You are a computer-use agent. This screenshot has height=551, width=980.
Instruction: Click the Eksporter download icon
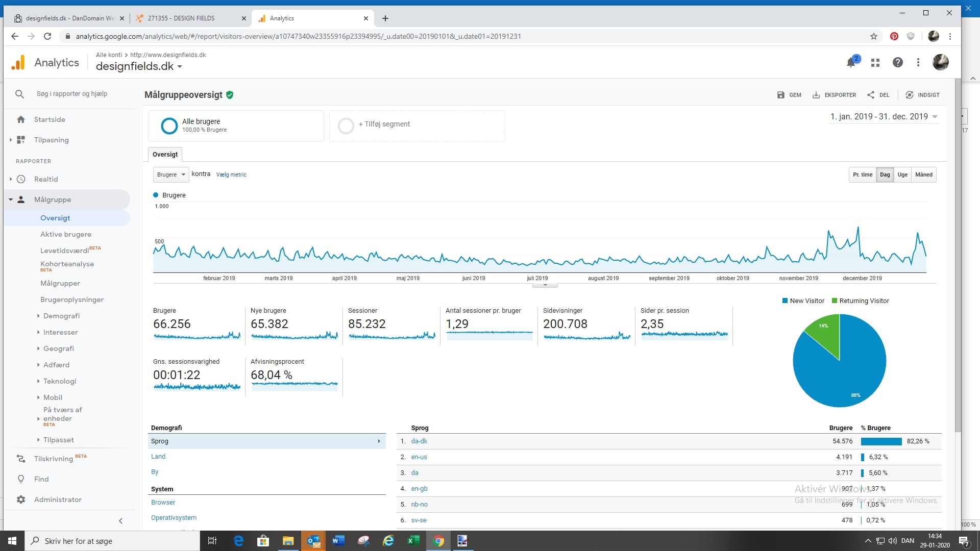[x=816, y=95]
